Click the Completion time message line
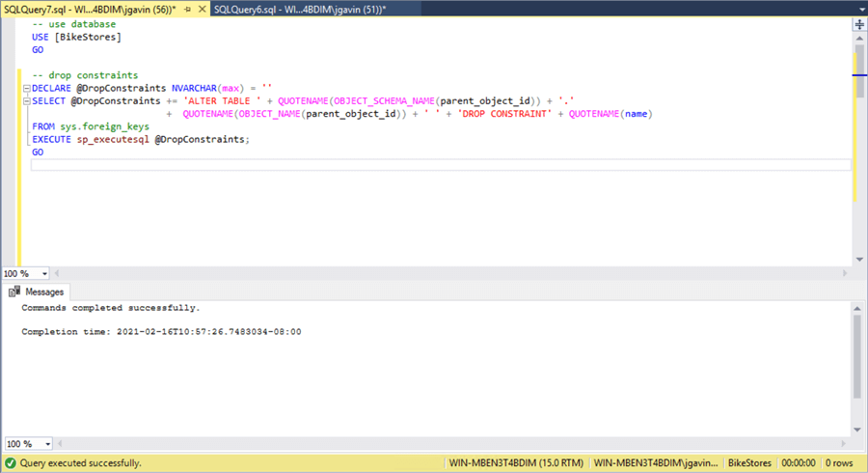 [161, 332]
